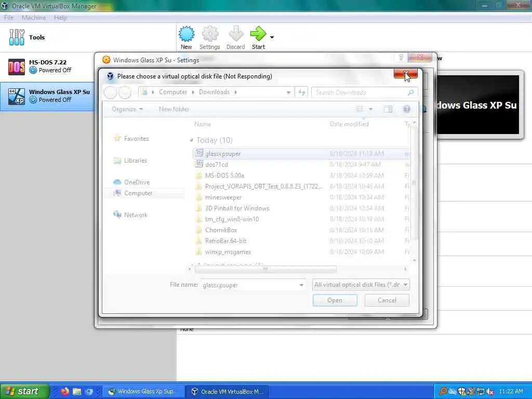Image resolution: width=532 pixels, height=399 pixels.
Task: Toggle the preview pane icon
Action: point(388,109)
